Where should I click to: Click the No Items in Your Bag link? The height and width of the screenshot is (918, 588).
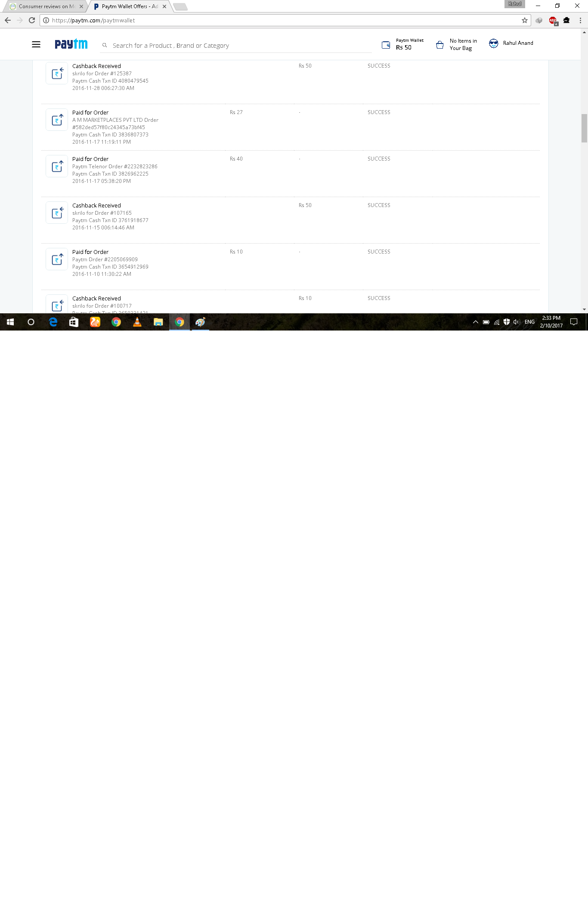click(463, 44)
